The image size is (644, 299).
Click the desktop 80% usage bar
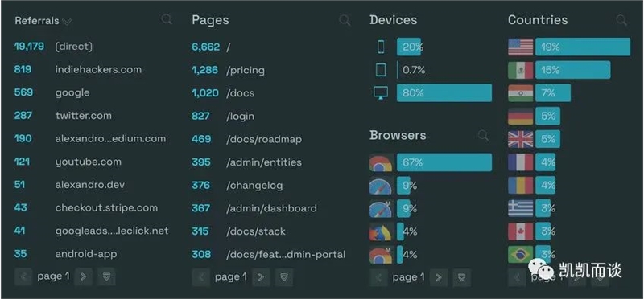(x=444, y=93)
